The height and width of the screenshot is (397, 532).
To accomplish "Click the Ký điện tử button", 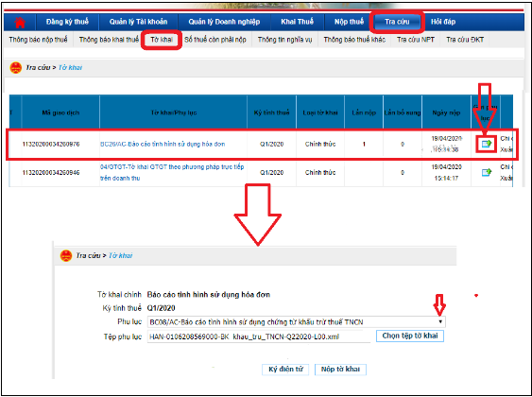I will tap(285, 370).
